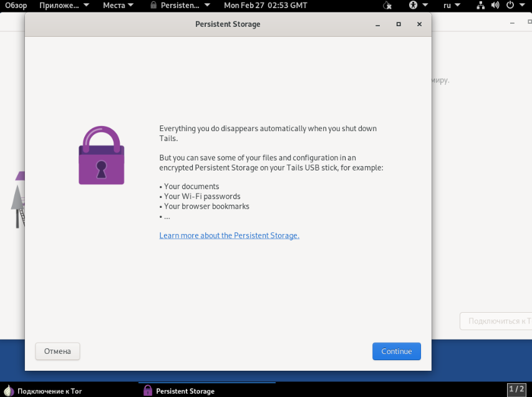Open the Persistent Storage app menu in top bar
532x397 pixels.
(180, 6)
